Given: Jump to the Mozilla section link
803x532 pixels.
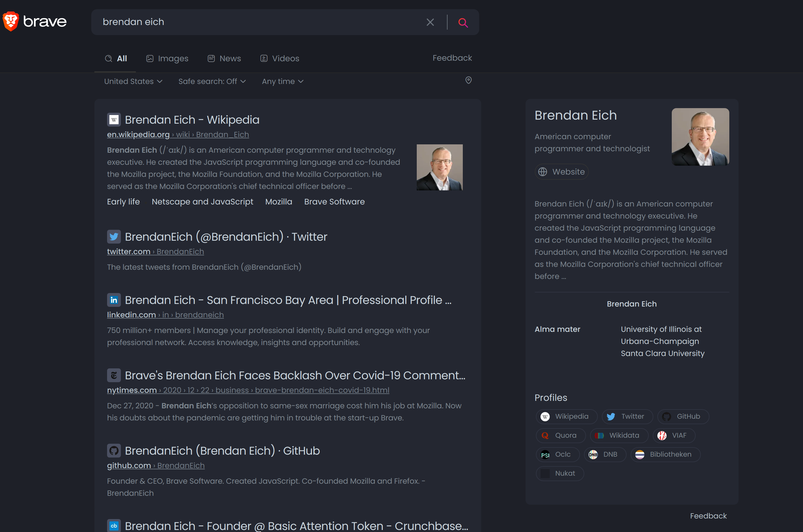Looking at the screenshot, I should click(278, 202).
